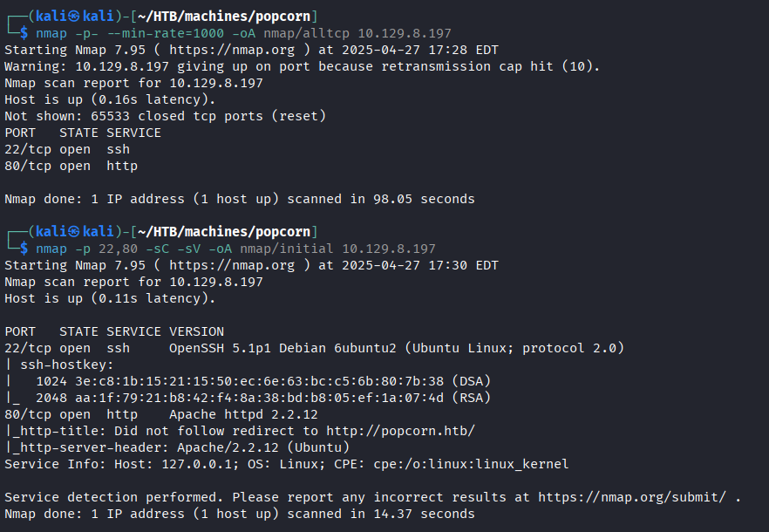The height and width of the screenshot is (532, 769).
Task: Click the Kali skull icon in first prompt
Action: (x=73, y=17)
